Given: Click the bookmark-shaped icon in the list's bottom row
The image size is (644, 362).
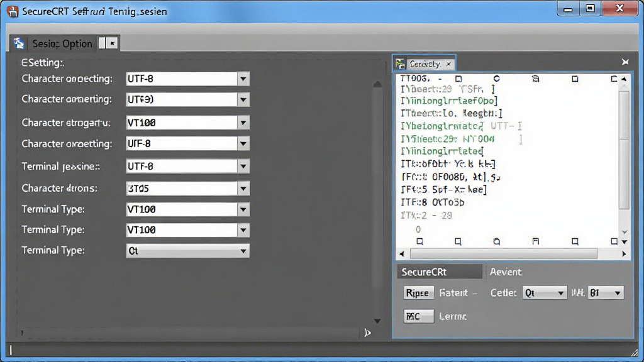Looking at the screenshot, I should tap(536, 241).
